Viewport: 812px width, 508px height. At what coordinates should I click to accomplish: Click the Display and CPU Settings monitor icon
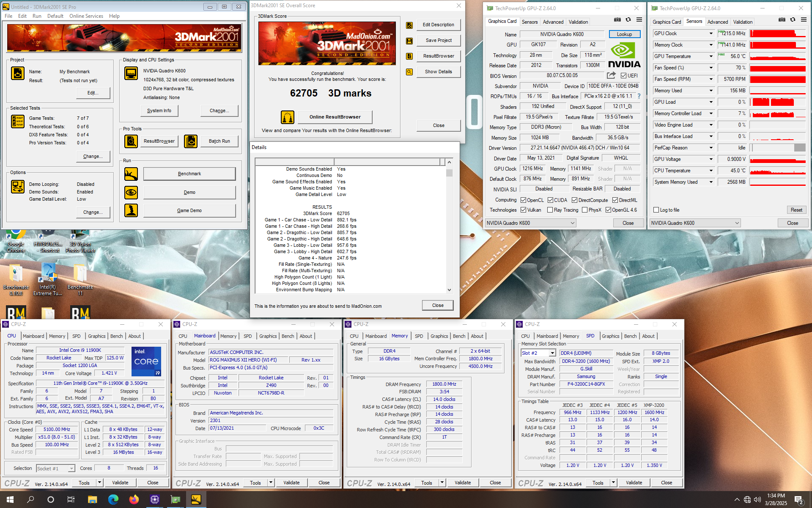coord(131,73)
